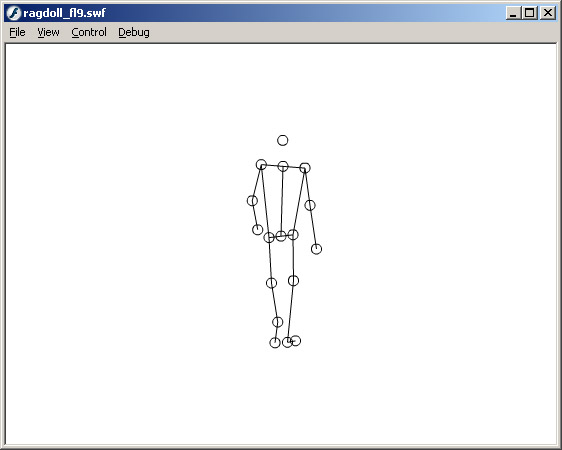Click the left knee joint circle
This screenshot has height=450, width=562.
pos(272,283)
